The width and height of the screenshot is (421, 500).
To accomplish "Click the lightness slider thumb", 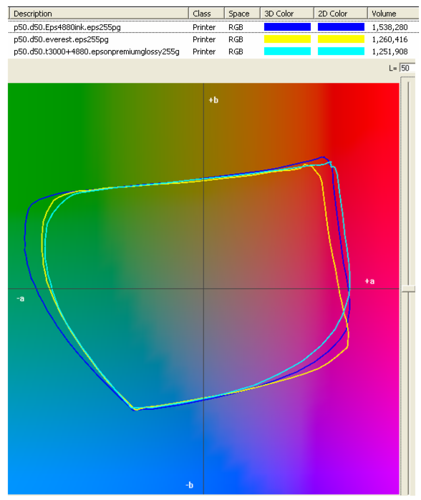I will 408,288.
